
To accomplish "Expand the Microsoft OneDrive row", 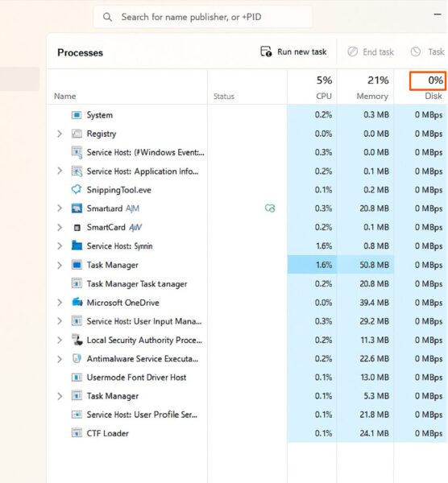I will (60, 303).
